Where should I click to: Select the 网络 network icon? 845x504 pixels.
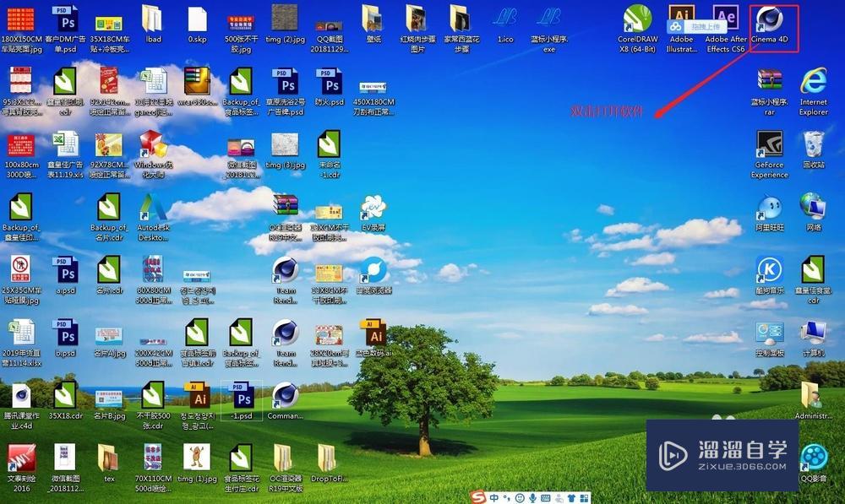click(x=813, y=213)
